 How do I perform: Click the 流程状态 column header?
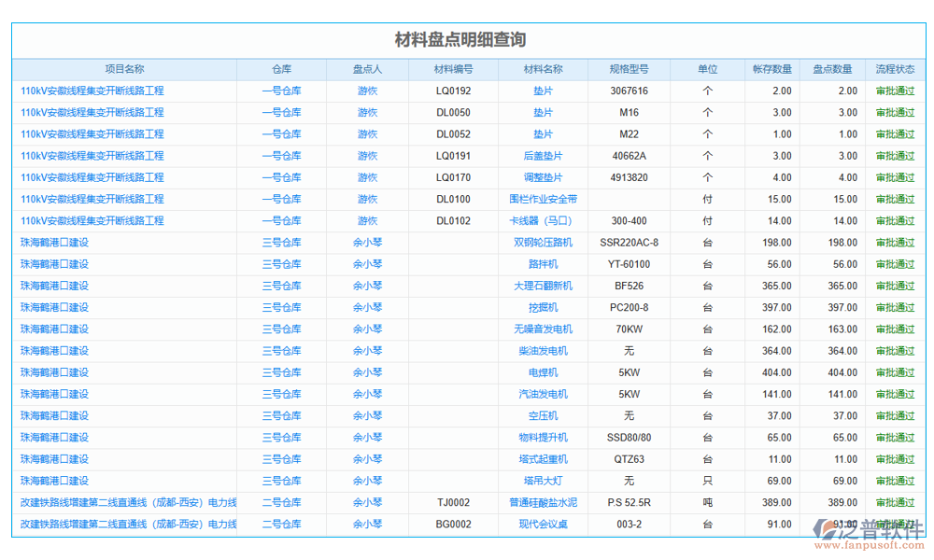pyautogui.click(x=895, y=69)
